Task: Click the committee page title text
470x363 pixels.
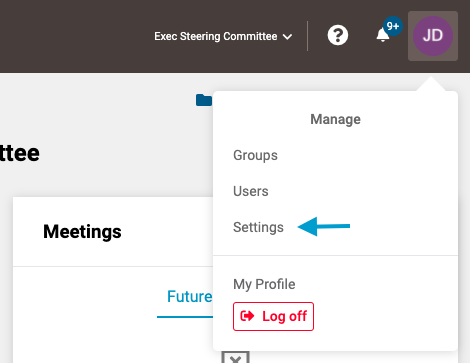Action: click(20, 153)
